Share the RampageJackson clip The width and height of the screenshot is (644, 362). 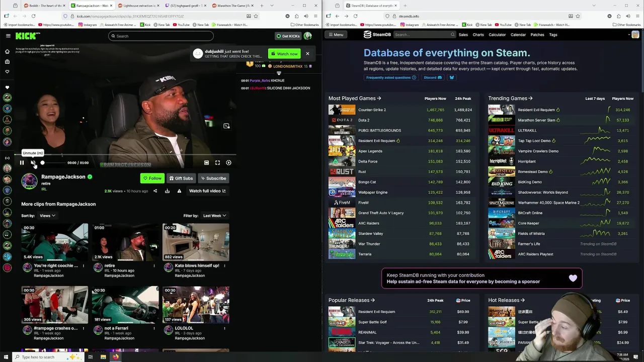[x=155, y=191]
